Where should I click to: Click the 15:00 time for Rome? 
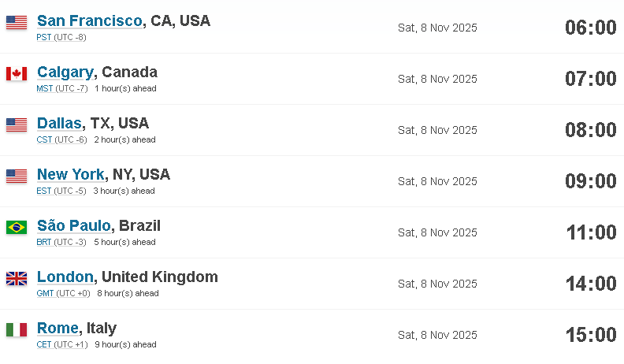point(591,335)
